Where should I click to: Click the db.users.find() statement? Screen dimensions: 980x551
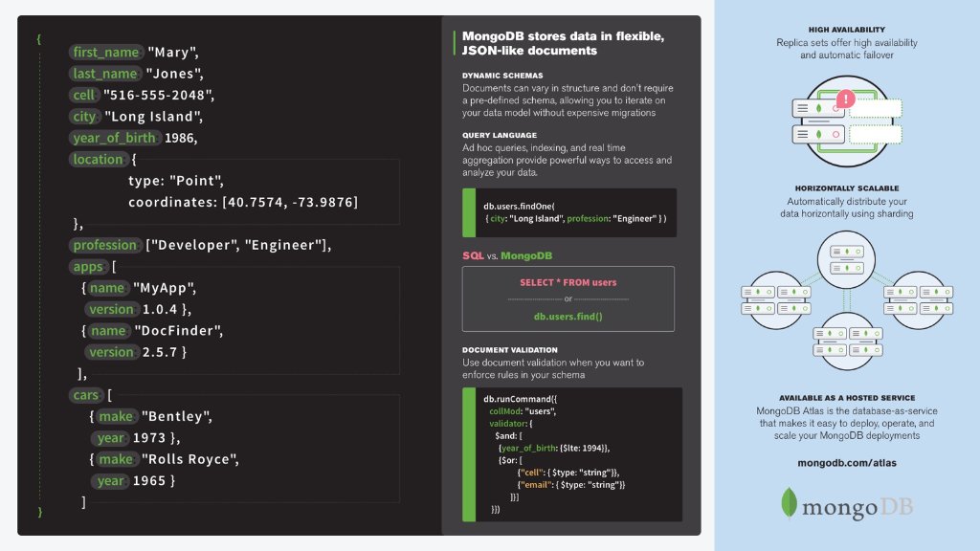568,316
